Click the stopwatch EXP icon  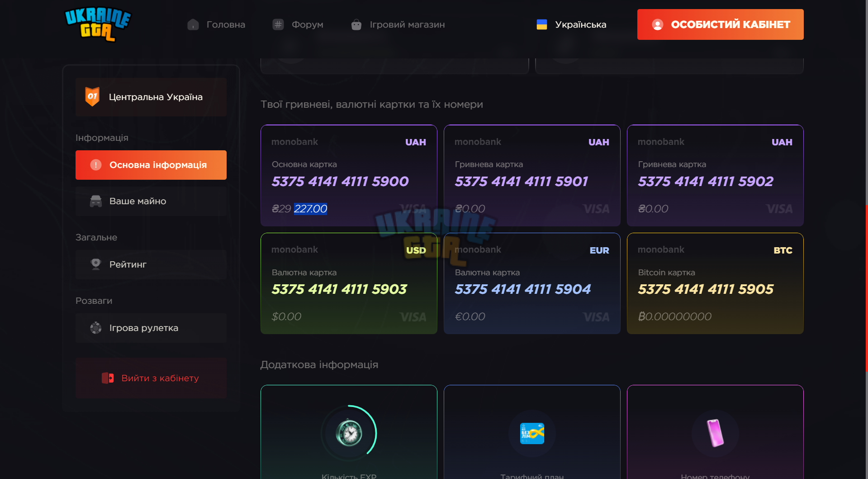[349, 433]
